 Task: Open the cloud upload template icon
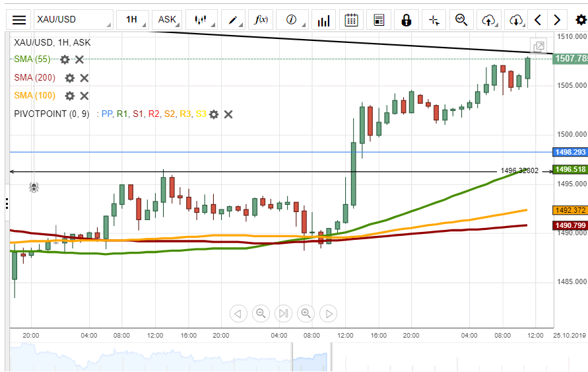488,20
